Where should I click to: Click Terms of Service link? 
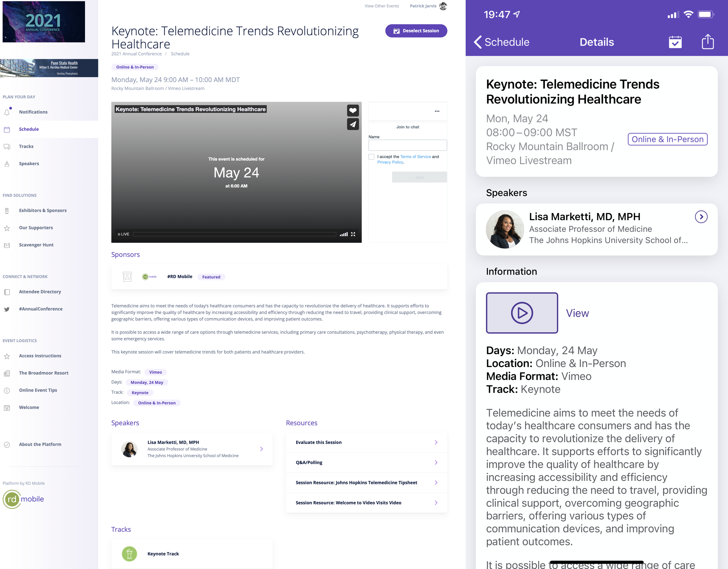tap(415, 157)
